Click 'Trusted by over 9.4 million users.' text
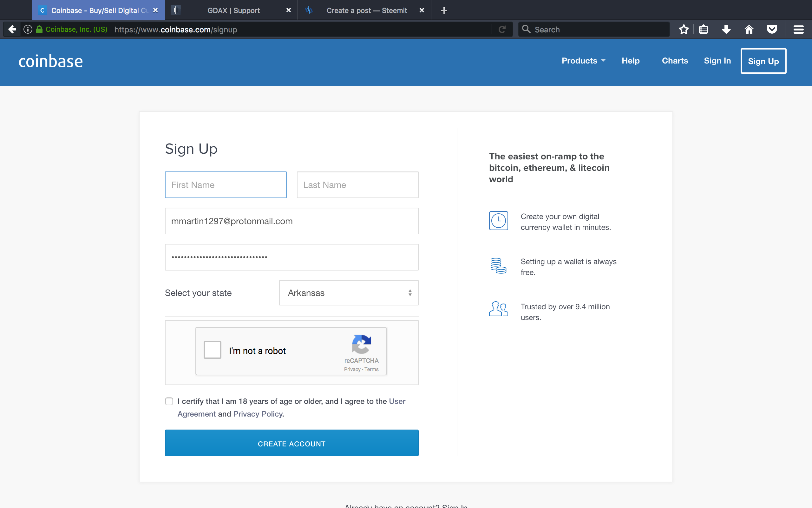Screen dimensions: 812x508 click(x=565, y=312)
